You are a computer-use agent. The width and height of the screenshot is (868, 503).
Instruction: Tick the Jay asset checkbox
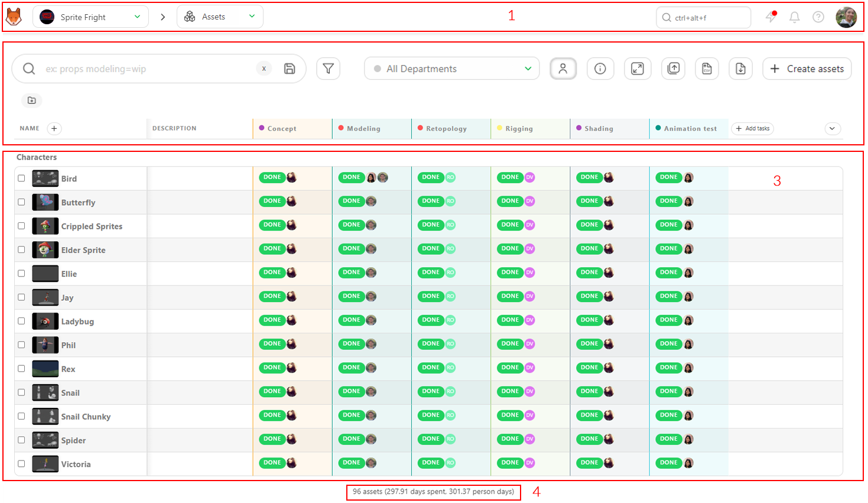tap(21, 297)
